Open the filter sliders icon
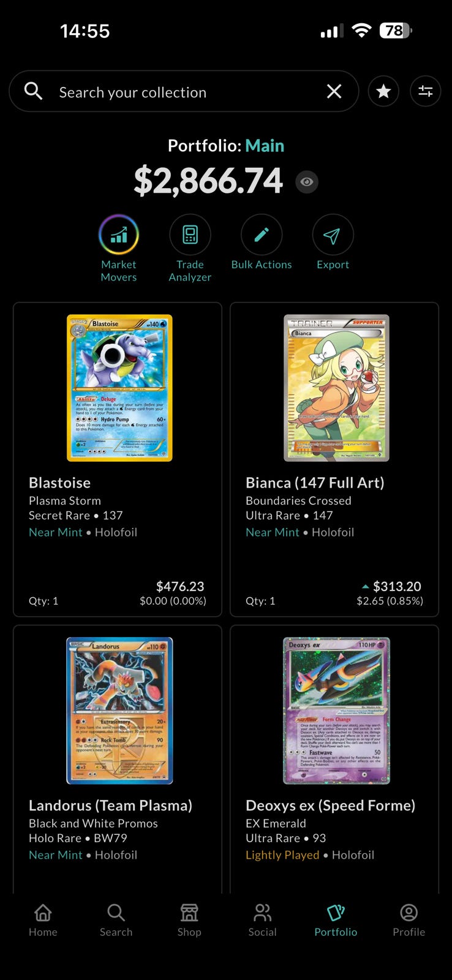This screenshot has width=452, height=980. 425,92
